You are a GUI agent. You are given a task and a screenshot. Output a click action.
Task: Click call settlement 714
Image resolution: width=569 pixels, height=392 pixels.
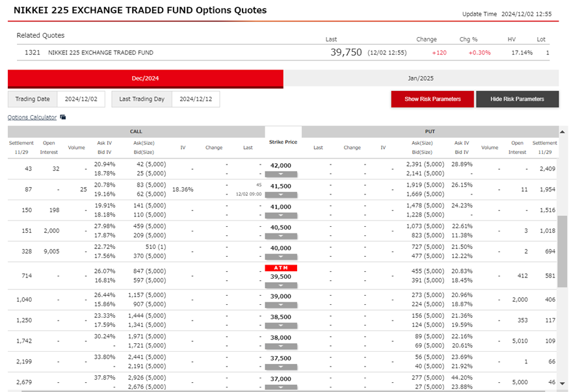click(x=27, y=276)
